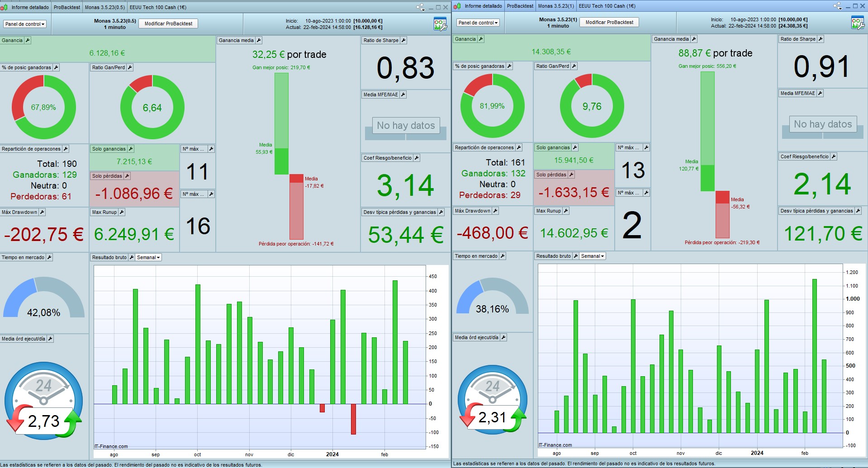Screen dimensions: 868x468
Task: Click the 14.308,35 € Ganancia value
Action: click(x=551, y=52)
